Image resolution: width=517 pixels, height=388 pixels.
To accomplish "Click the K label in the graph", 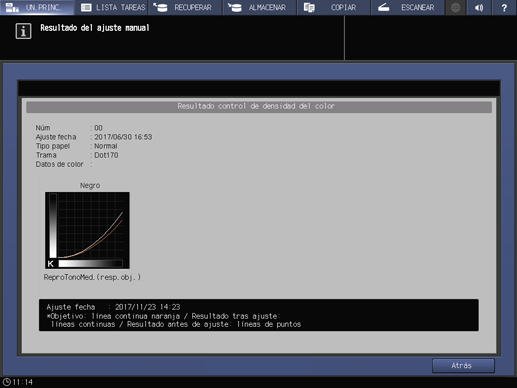I will [51, 264].
